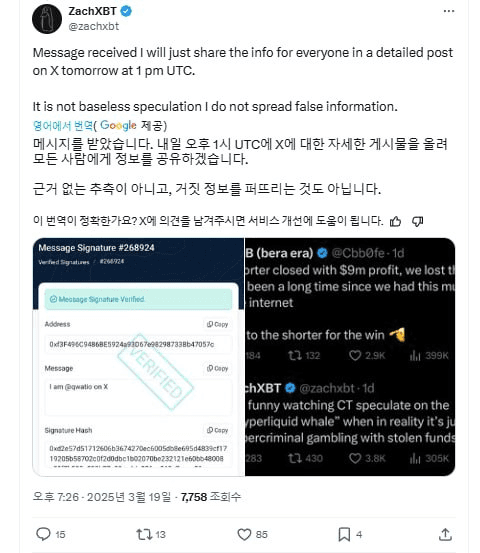Click the reply speech bubble icon

point(43,534)
